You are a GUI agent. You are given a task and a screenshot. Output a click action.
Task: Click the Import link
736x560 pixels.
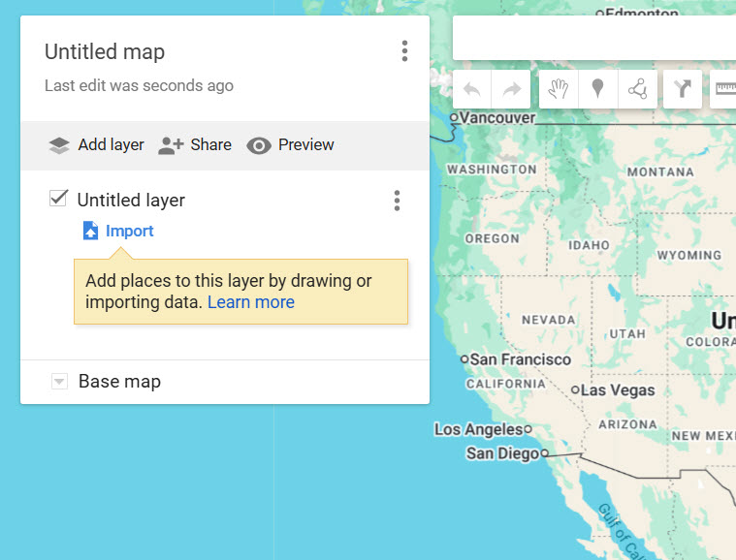click(x=130, y=231)
